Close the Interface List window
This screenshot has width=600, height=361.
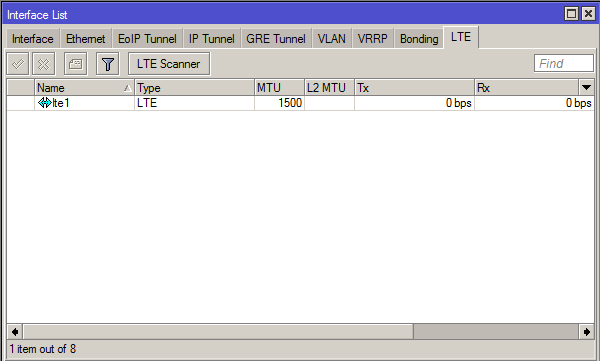588,14
